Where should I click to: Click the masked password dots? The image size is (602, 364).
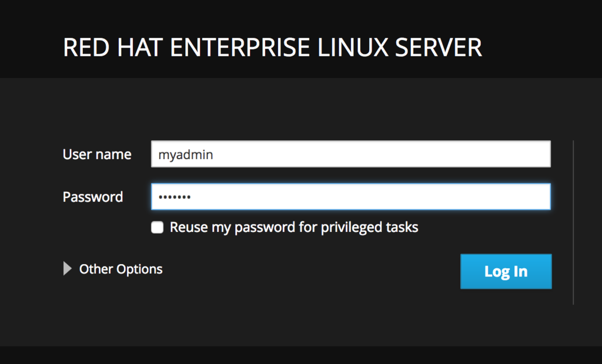[x=175, y=197]
